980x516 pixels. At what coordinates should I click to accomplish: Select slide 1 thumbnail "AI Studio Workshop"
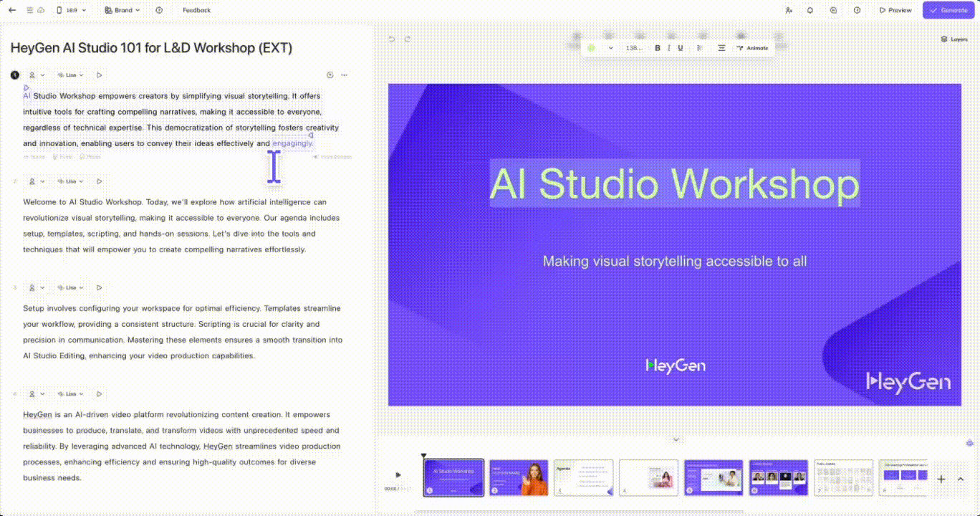point(453,477)
